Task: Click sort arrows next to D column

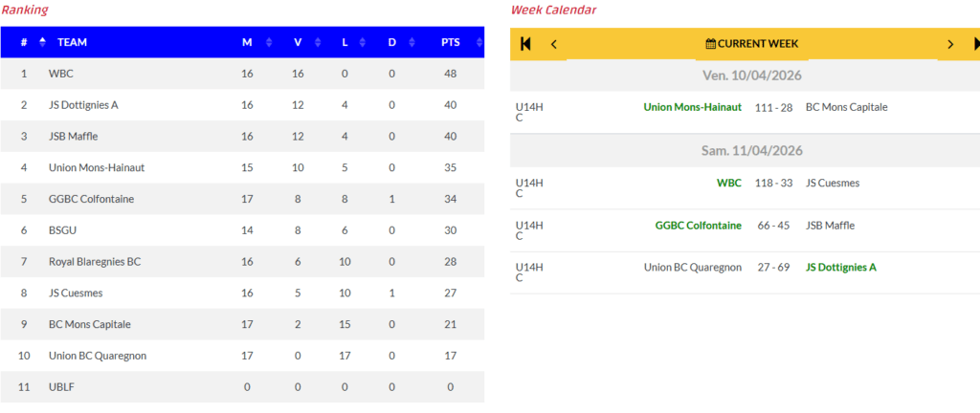Action: (412, 42)
